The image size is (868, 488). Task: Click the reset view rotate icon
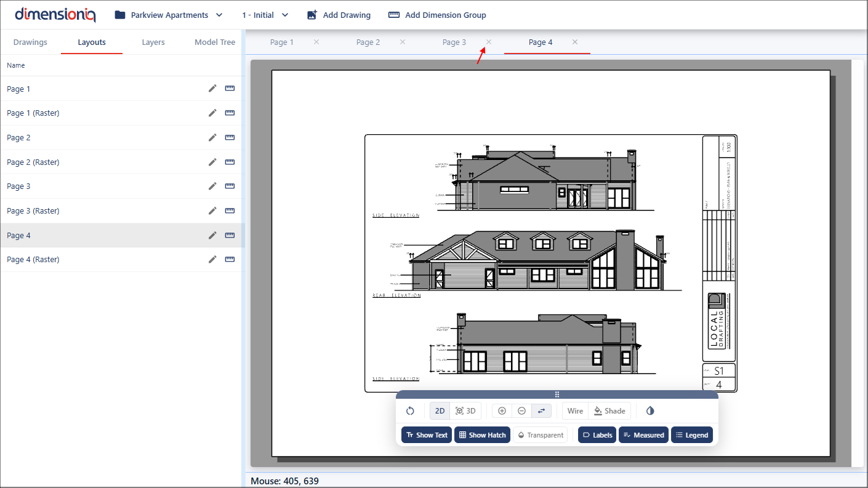point(410,411)
